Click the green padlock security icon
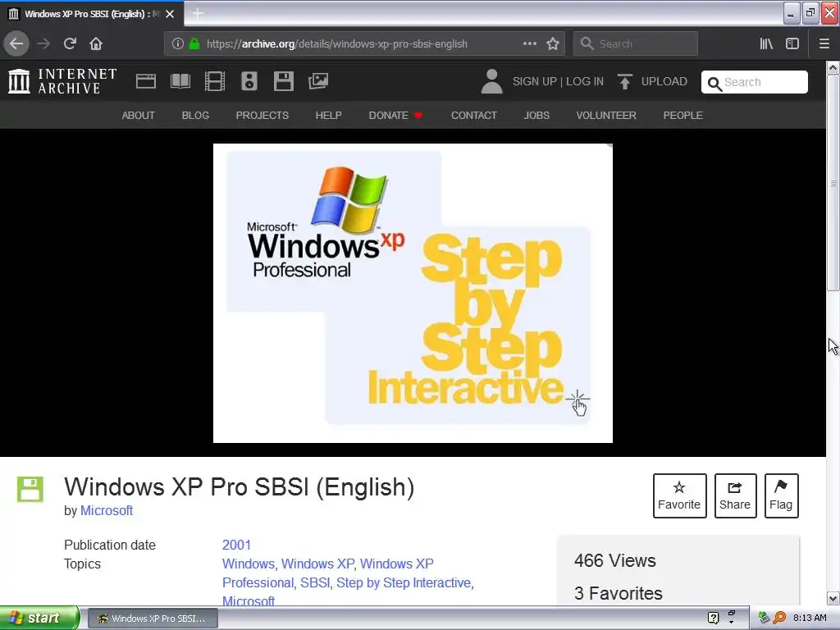 coord(194,44)
